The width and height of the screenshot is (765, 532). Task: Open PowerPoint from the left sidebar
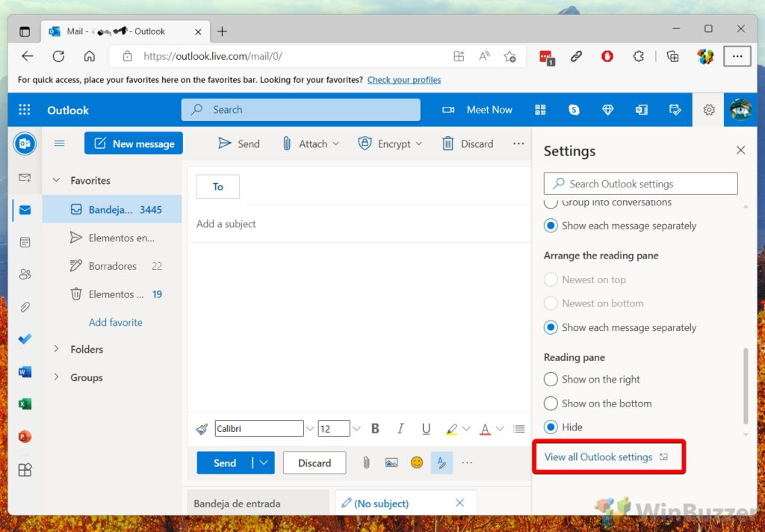pos(25,436)
